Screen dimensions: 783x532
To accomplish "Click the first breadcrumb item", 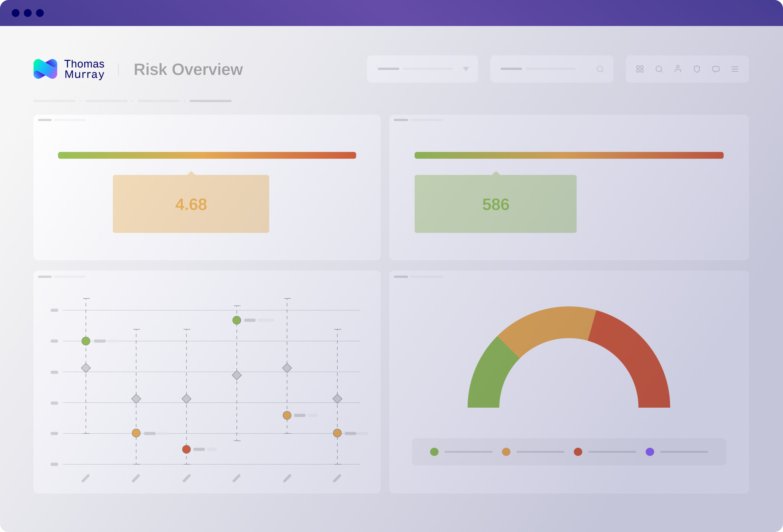I will (x=54, y=101).
